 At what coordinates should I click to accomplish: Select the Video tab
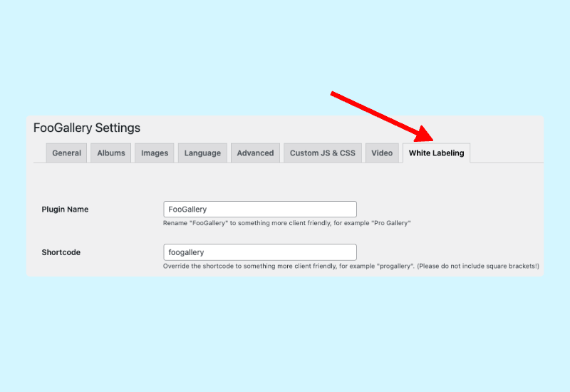382,153
